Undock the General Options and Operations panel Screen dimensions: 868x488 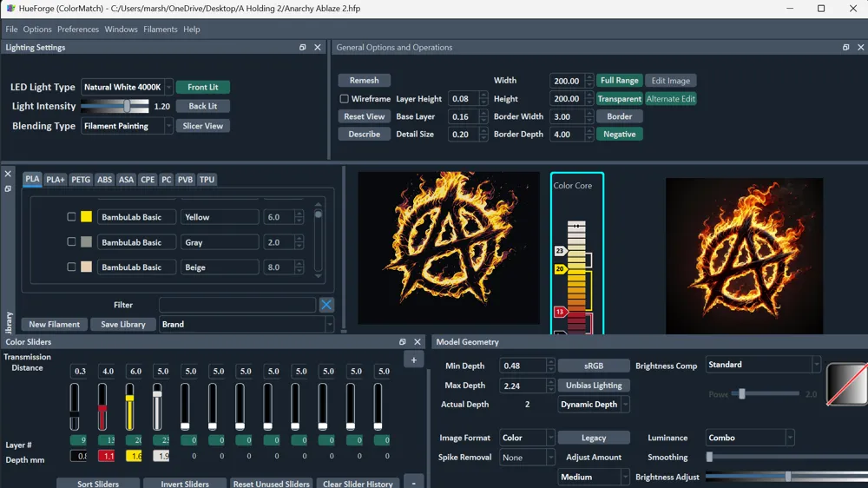(x=845, y=48)
